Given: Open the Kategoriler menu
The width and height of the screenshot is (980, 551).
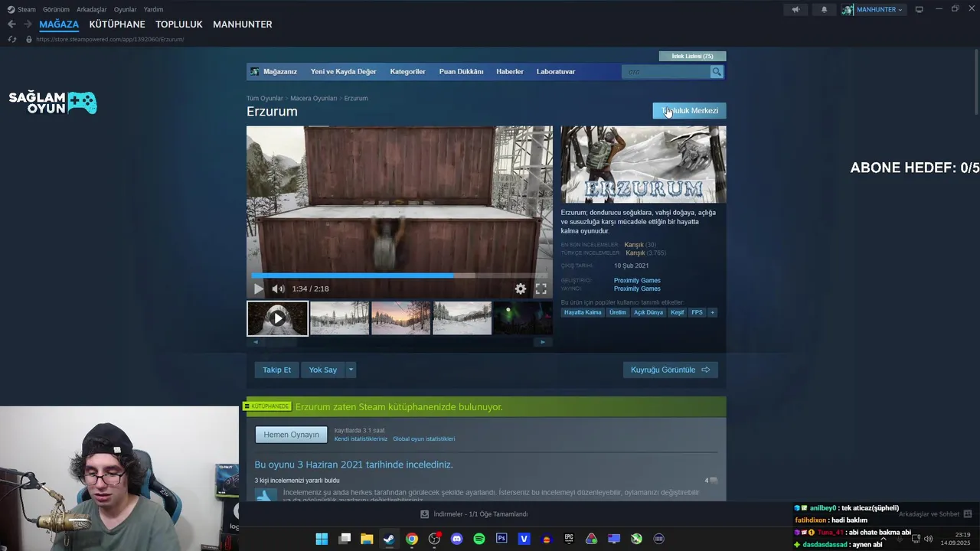Looking at the screenshot, I should point(407,71).
